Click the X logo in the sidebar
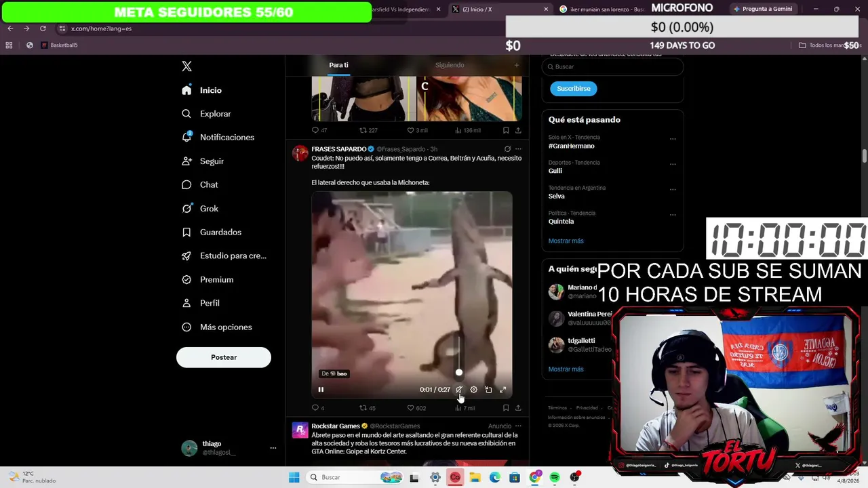 click(186, 66)
